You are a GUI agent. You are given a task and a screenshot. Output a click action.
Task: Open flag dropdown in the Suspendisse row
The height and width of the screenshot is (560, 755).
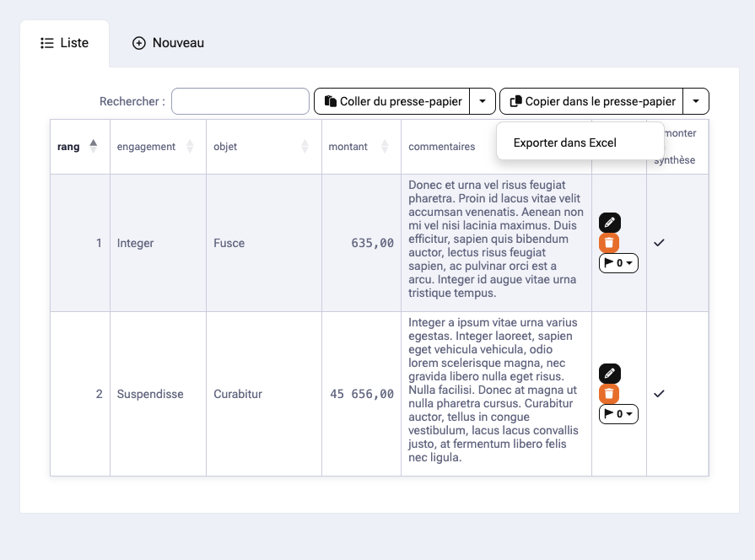click(x=618, y=414)
